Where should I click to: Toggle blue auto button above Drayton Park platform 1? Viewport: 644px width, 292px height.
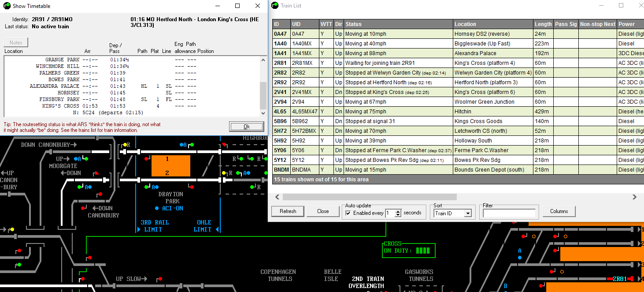pos(181,144)
